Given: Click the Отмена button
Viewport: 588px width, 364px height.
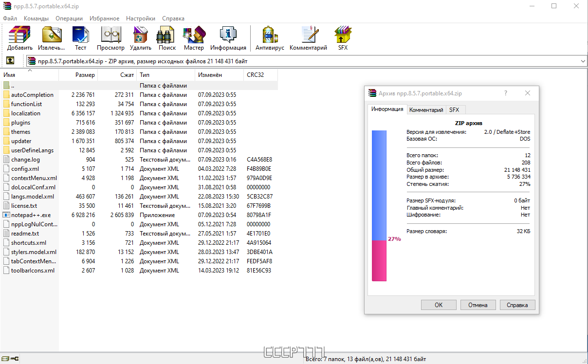Looking at the screenshot, I should pyautogui.click(x=478, y=305).
